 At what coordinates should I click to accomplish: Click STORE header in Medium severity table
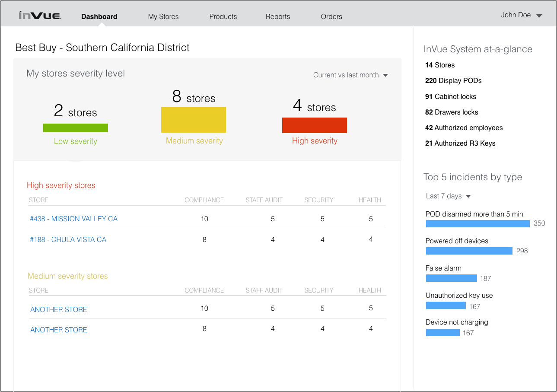tap(38, 290)
